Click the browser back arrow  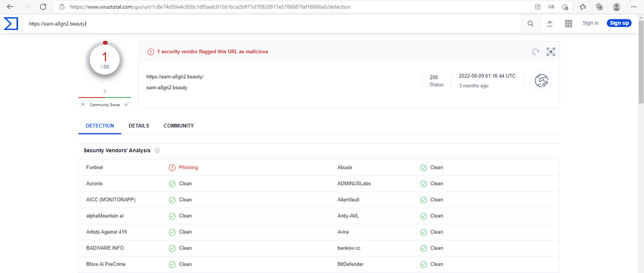click(10, 6)
